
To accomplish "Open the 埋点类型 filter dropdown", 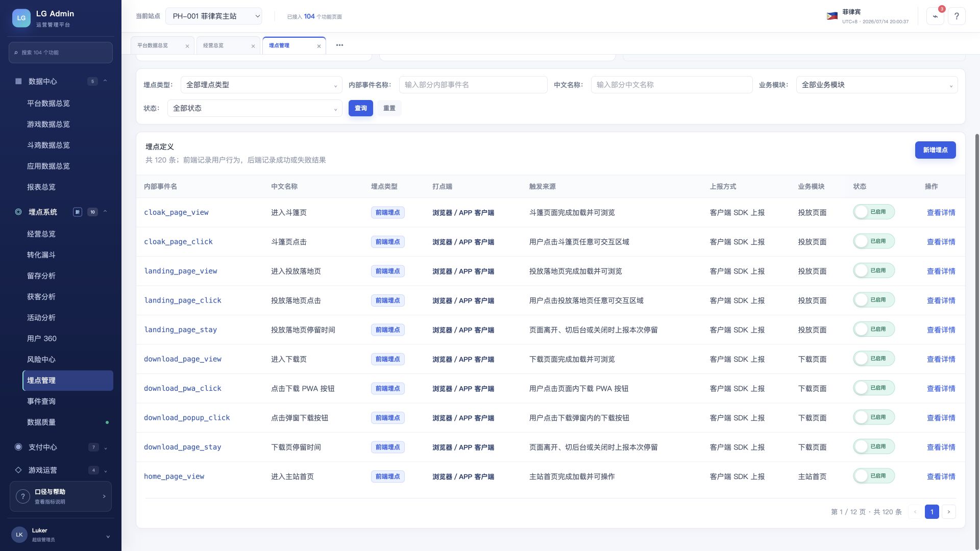I will [261, 85].
